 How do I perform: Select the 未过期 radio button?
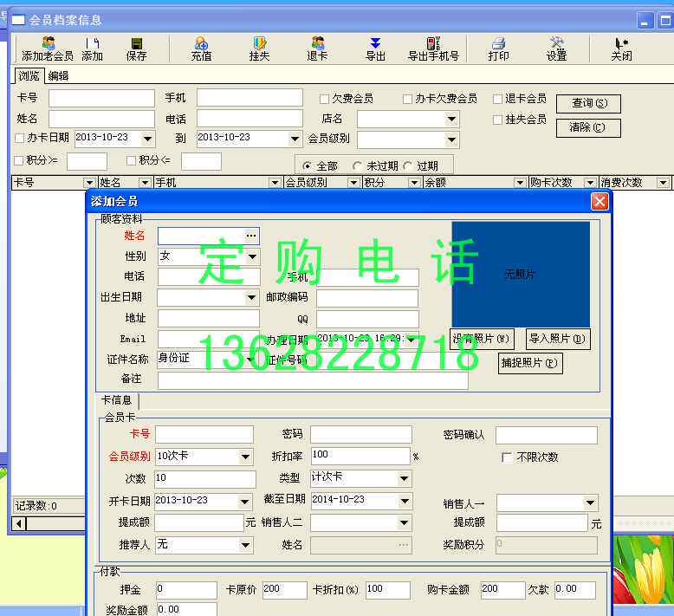357,166
